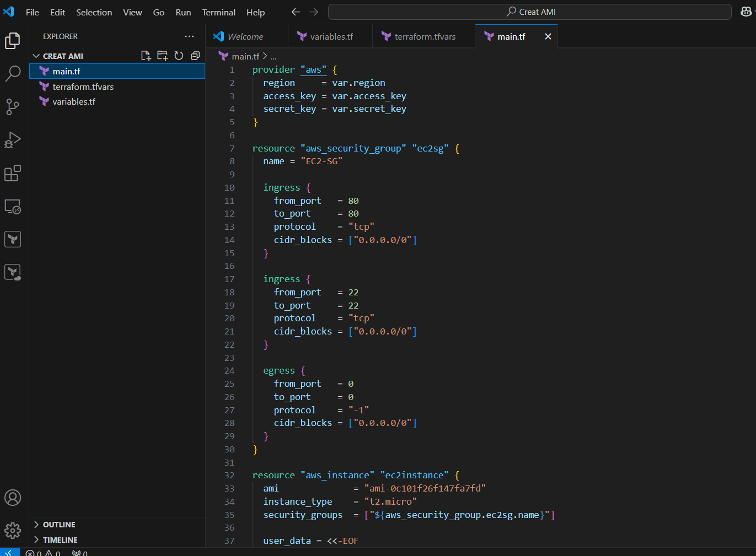Screen dimensions: 756x556
Task: Open the Accounts menu icon
Action: [x=13, y=498]
